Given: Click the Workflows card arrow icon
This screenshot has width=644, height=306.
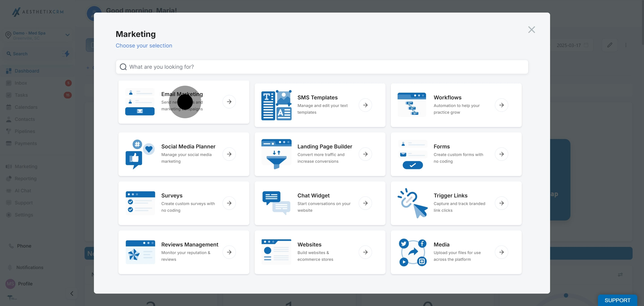Looking at the screenshot, I should pyautogui.click(x=501, y=105).
